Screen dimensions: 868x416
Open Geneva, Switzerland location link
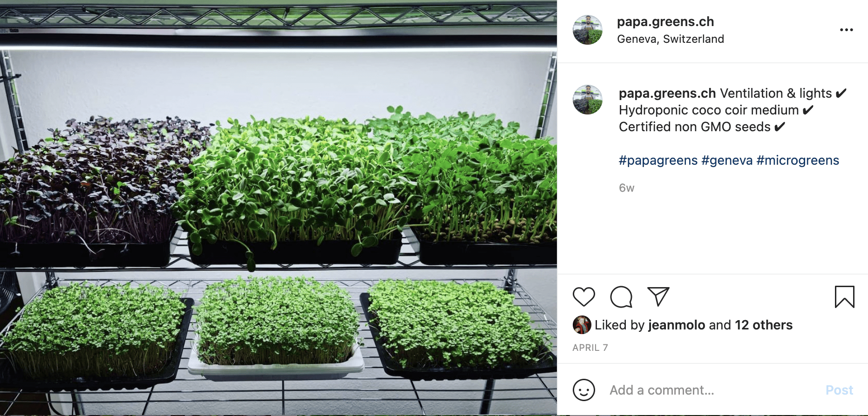[670, 39]
